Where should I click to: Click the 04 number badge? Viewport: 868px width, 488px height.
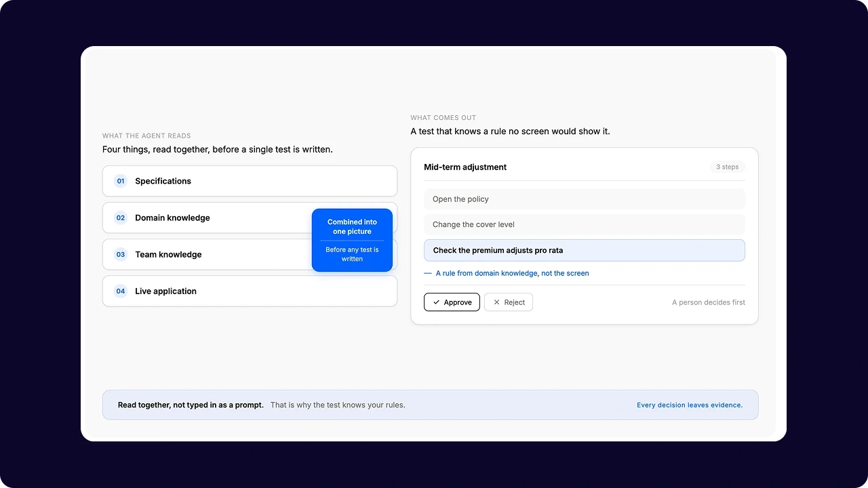tap(121, 291)
